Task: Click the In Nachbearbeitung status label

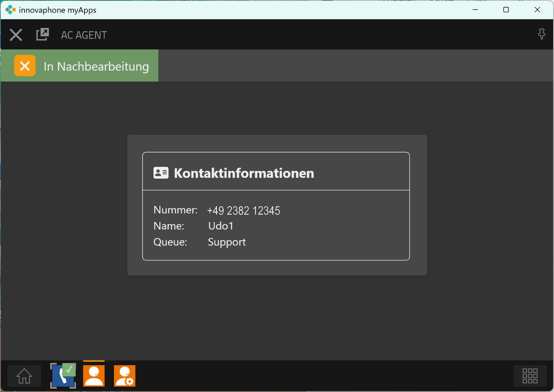Action: pyautogui.click(x=96, y=66)
